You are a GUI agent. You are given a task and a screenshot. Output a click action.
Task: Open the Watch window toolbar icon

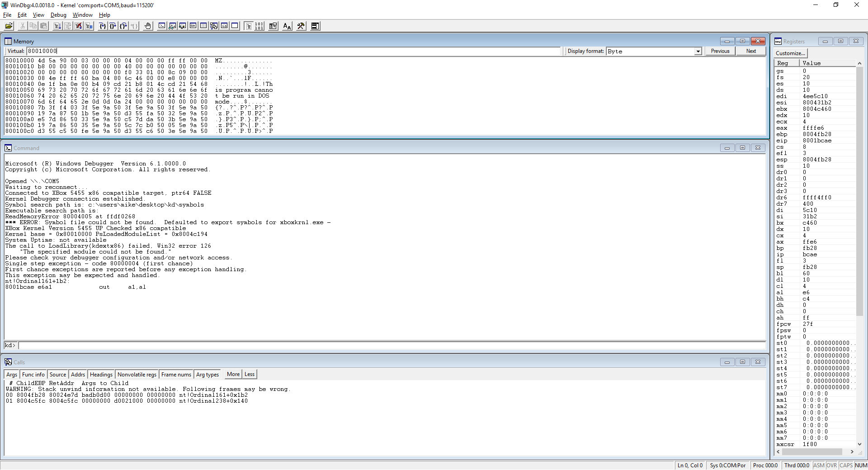click(x=172, y=26)
